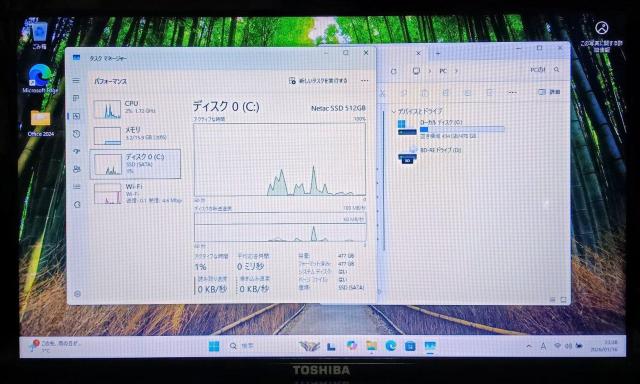
Task: Click the Task Manager title bar app icon
Action: tap(76, 58)
